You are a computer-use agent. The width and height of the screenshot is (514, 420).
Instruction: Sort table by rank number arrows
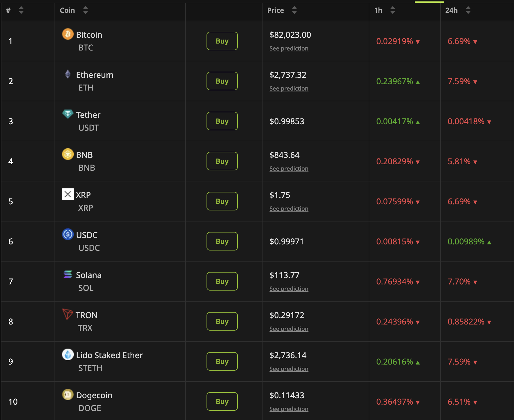point(21,10)
